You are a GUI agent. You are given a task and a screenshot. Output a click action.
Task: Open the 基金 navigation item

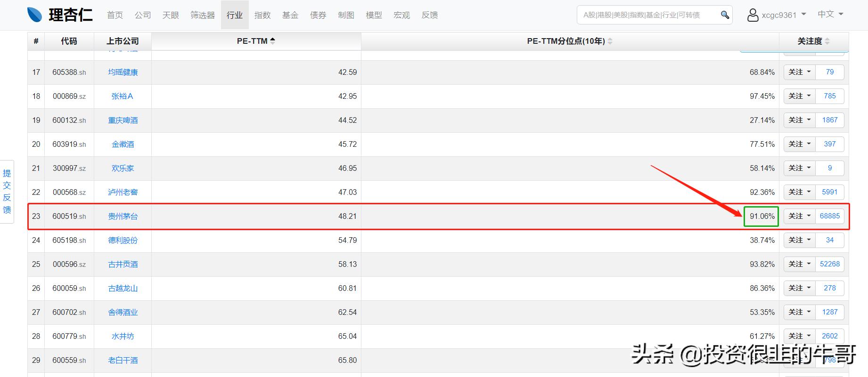pos(290,15)
